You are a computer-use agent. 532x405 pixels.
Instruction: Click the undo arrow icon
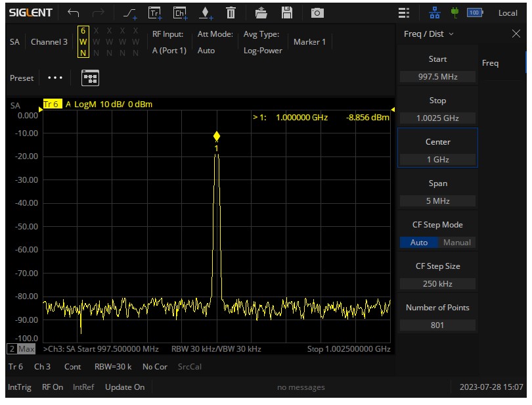(x=74, y=12)
